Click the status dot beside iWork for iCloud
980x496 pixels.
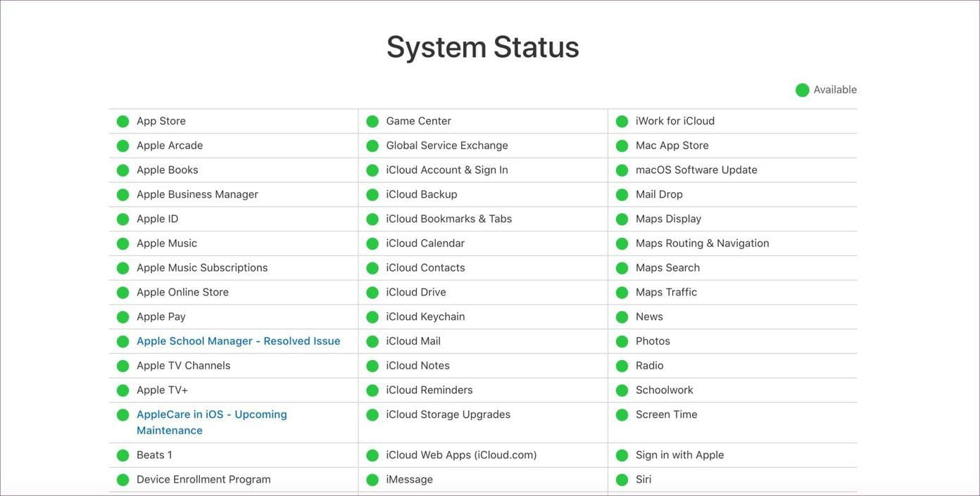[622, 121]
